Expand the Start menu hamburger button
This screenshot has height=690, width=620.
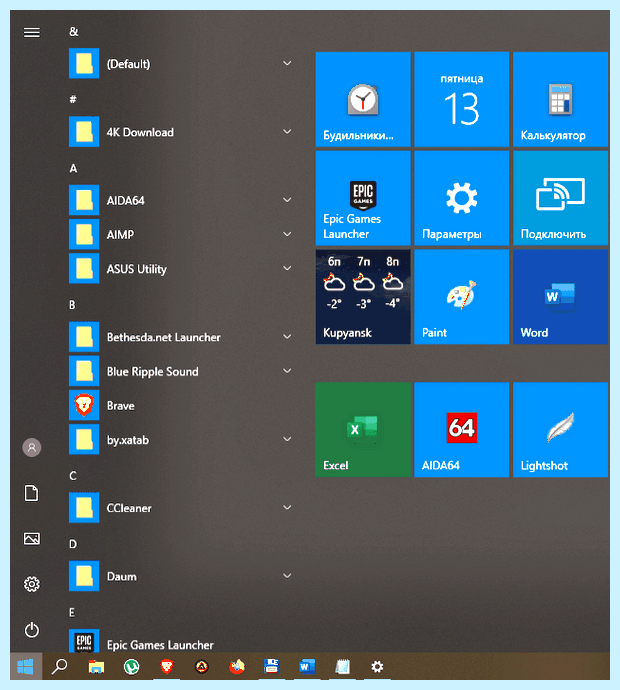point(32,33)
